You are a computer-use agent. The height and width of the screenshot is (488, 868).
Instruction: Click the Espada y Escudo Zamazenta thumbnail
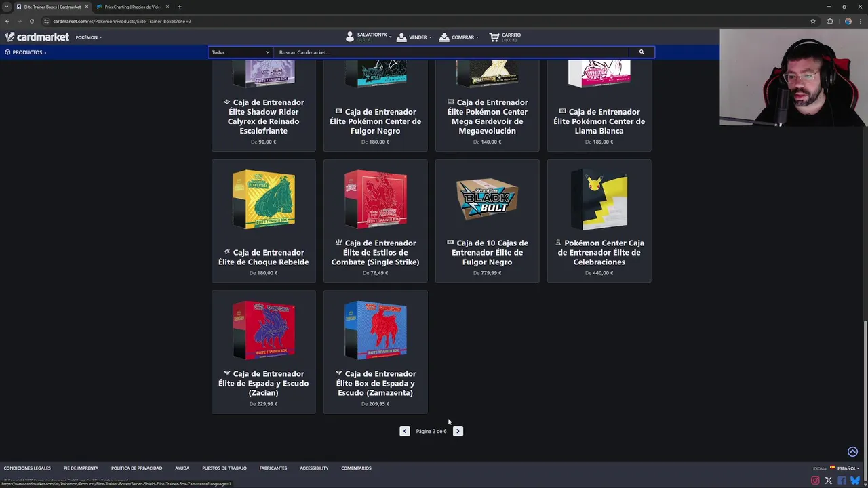click(x=376, y=330)
